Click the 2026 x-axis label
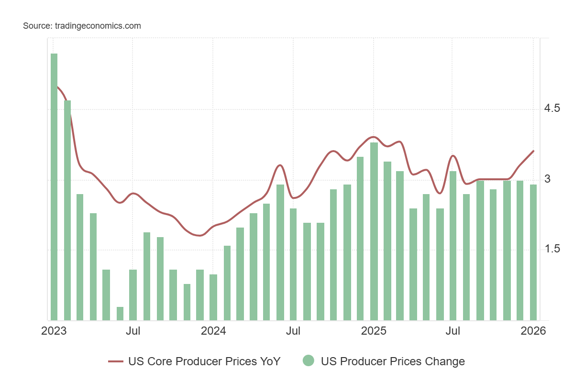The image size is (574, 392). tap(533, 331)
